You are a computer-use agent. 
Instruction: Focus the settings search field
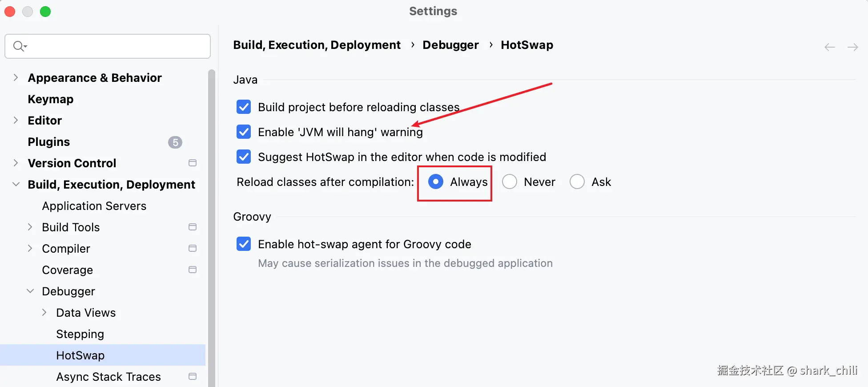(116, 46)
